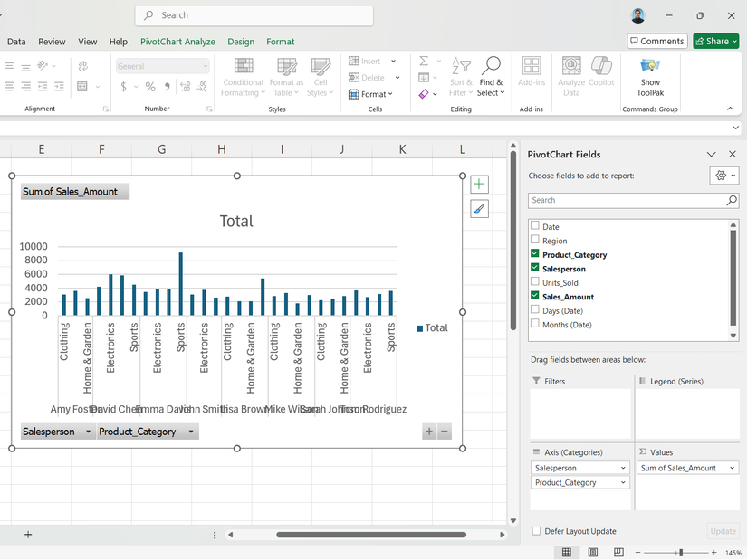
Task: Open Find & Select
Action: coord(491,77)
